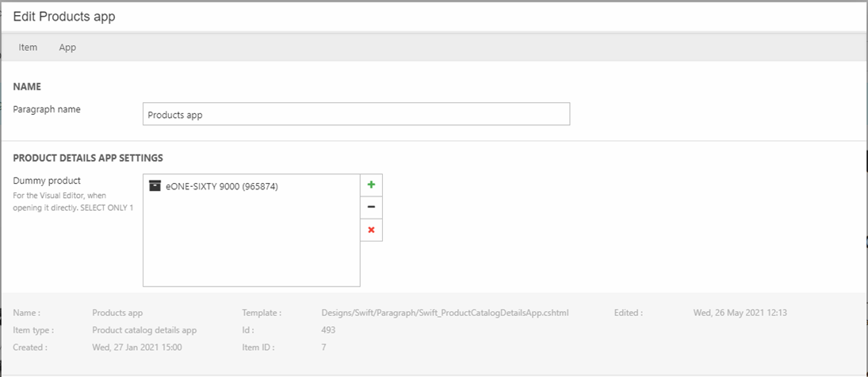Image resolution: width=868 pixels, height=377 pixels.
Task: Click the NAME section heading
Action: (x=27, y=86)
